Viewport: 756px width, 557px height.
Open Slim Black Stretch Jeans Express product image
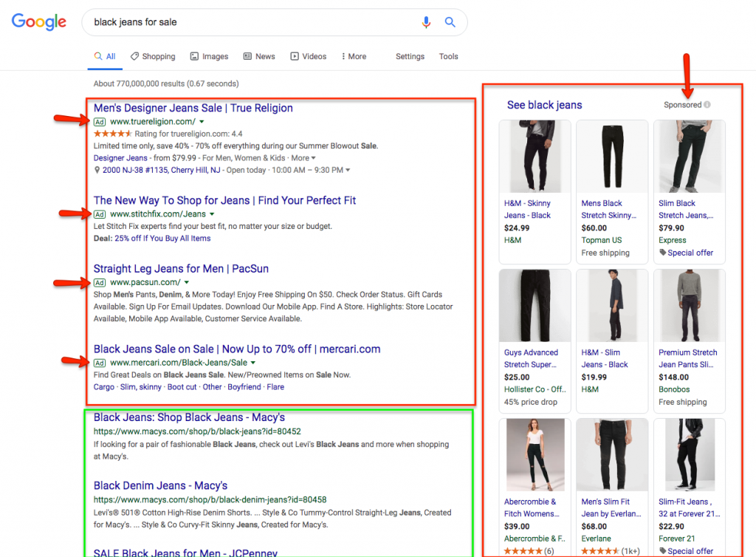coord(690,157)
